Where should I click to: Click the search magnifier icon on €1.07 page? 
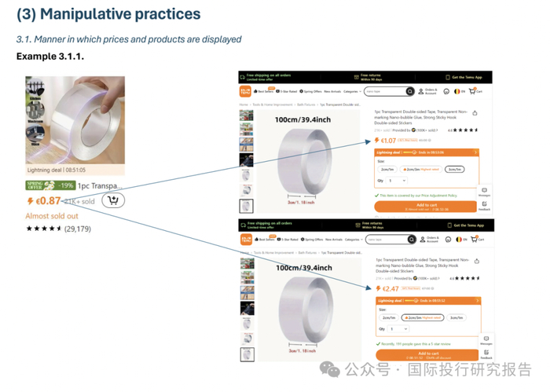pyautogui.click(x=409, y=91)
